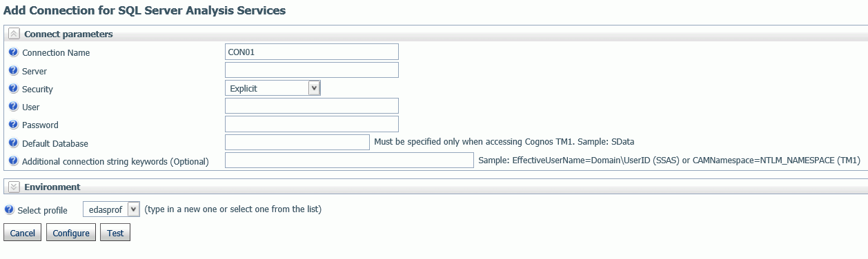Click help icon beside User
868x259 pixels.
(13, 106)
